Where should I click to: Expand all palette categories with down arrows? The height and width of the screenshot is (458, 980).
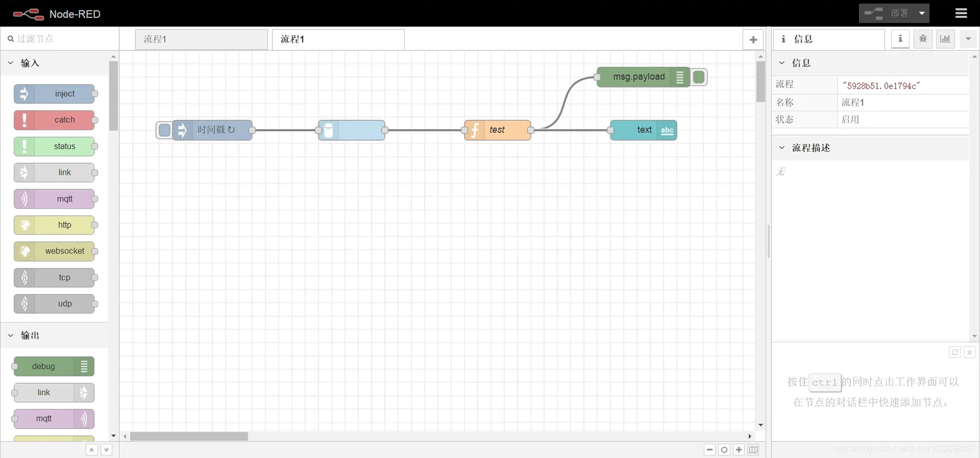106,450
